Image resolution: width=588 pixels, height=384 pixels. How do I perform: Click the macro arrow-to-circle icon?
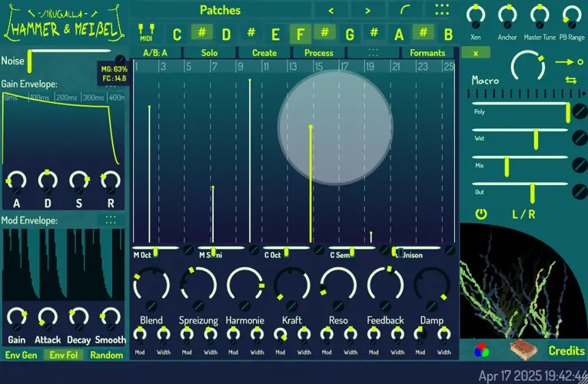(x=565, y=62)
